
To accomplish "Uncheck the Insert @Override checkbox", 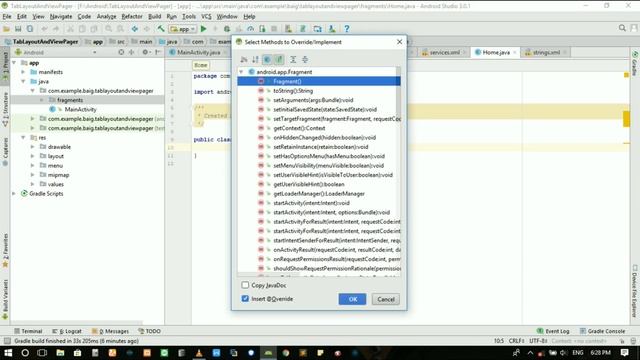I will click(x=245, y=298).
